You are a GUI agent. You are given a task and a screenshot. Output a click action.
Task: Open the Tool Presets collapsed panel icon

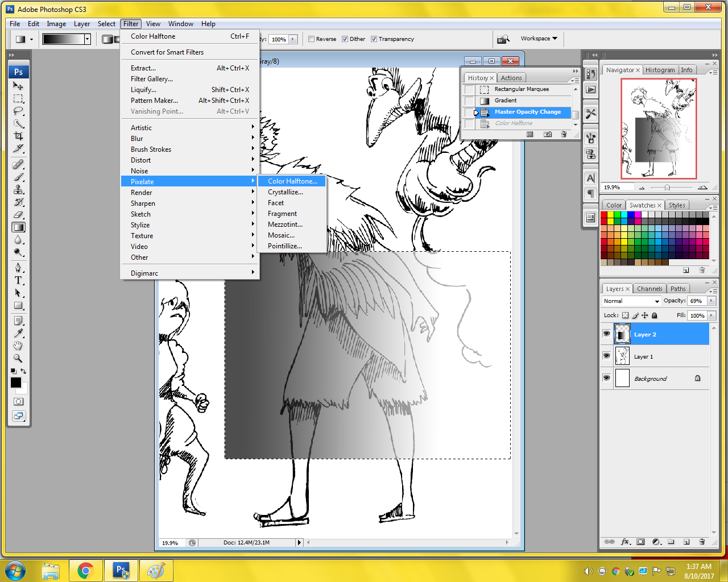590,114
